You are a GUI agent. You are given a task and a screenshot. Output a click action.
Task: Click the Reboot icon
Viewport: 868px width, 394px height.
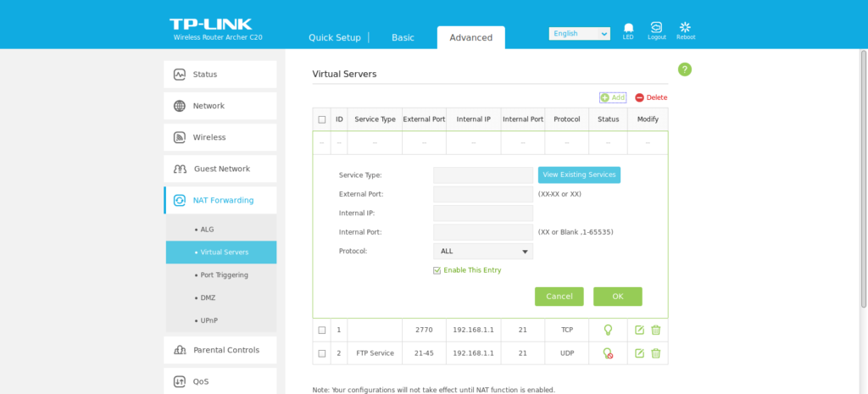(x=685, y=29)
